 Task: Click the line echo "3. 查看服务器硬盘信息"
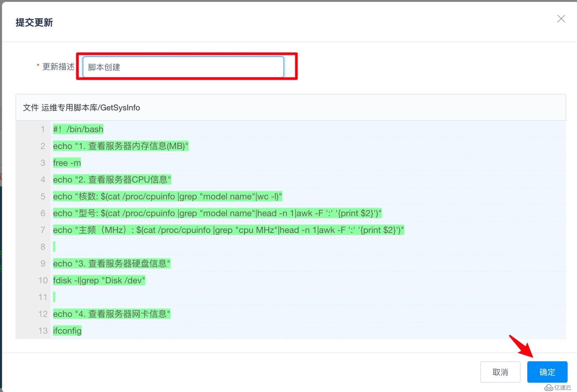[111, 264]
